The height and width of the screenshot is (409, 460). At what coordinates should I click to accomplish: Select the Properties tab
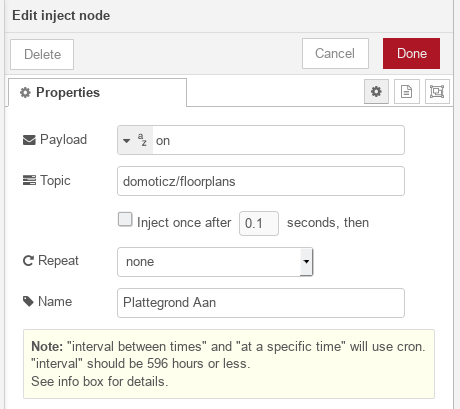pyautogui.click(x=97, y=92)
